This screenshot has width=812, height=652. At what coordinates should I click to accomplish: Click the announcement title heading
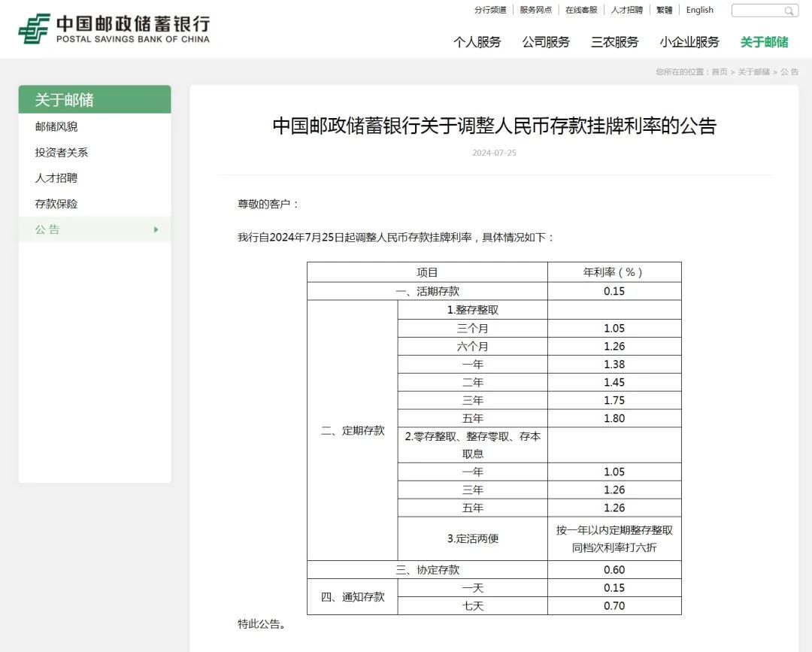coord(495,126)
